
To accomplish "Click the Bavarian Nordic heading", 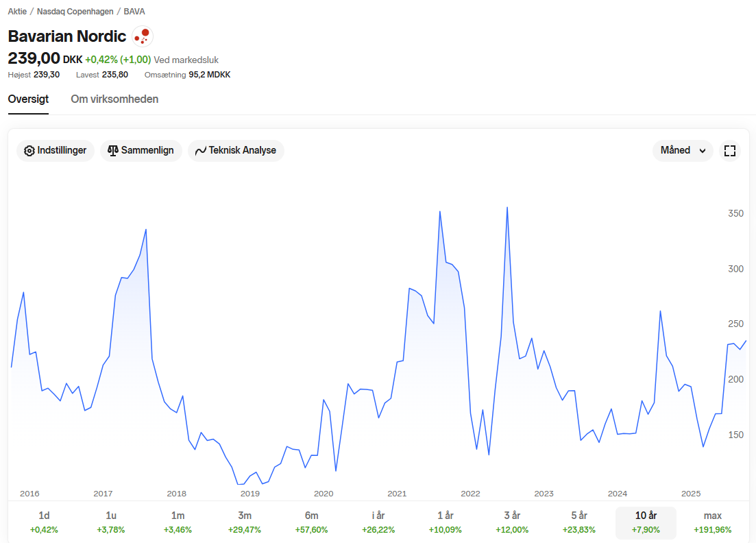I will point(67,36).
